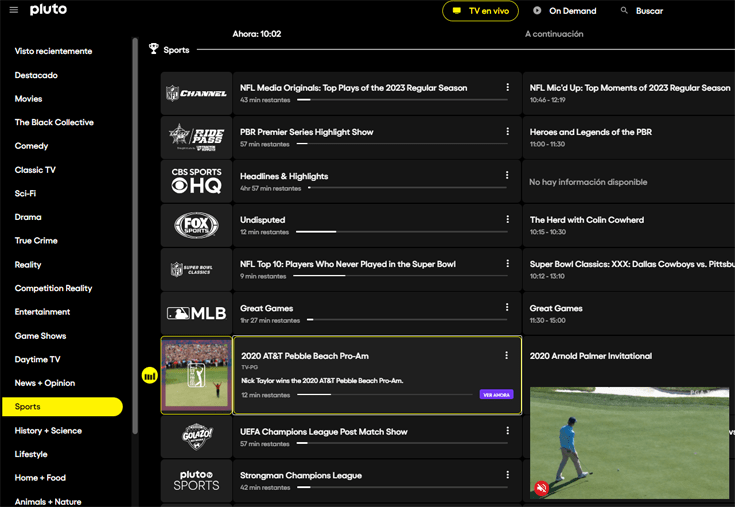
Task: Click Pebble Beach Pro-Am progress bar
Action: coord(385,395)
